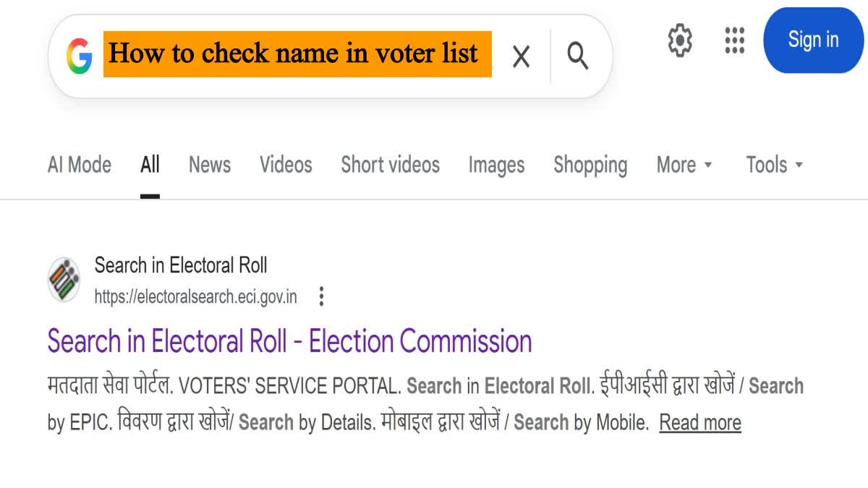Select the All results tab
This screenshot has height=488, width=868.
point(150,166)
